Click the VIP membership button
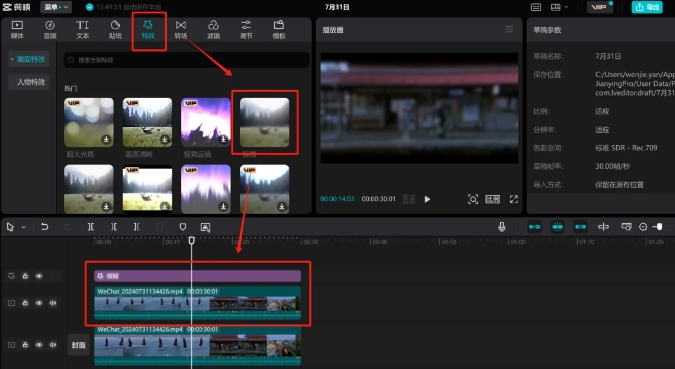 point(600,7)
